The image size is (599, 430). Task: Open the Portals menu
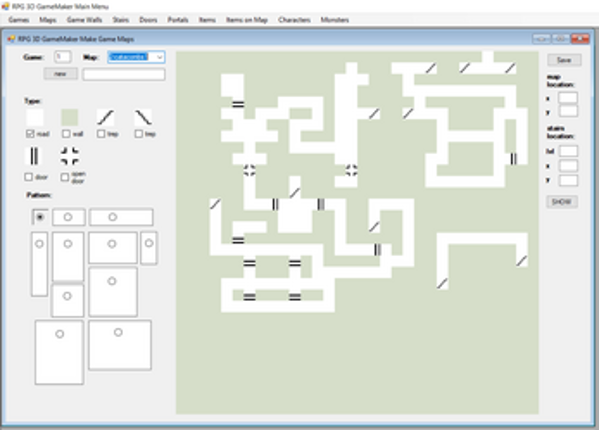pyautogui.click(x=178, y=20)
